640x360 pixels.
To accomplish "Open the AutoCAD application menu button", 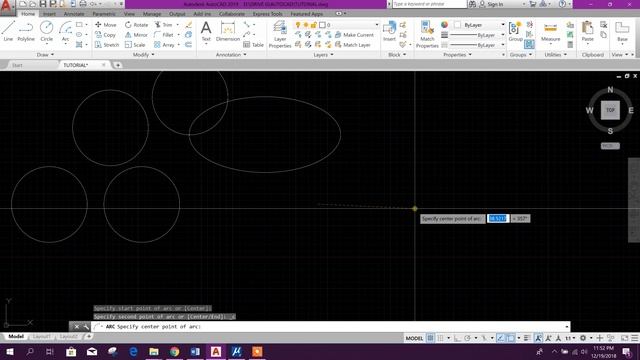I will (x=7, y=7).
